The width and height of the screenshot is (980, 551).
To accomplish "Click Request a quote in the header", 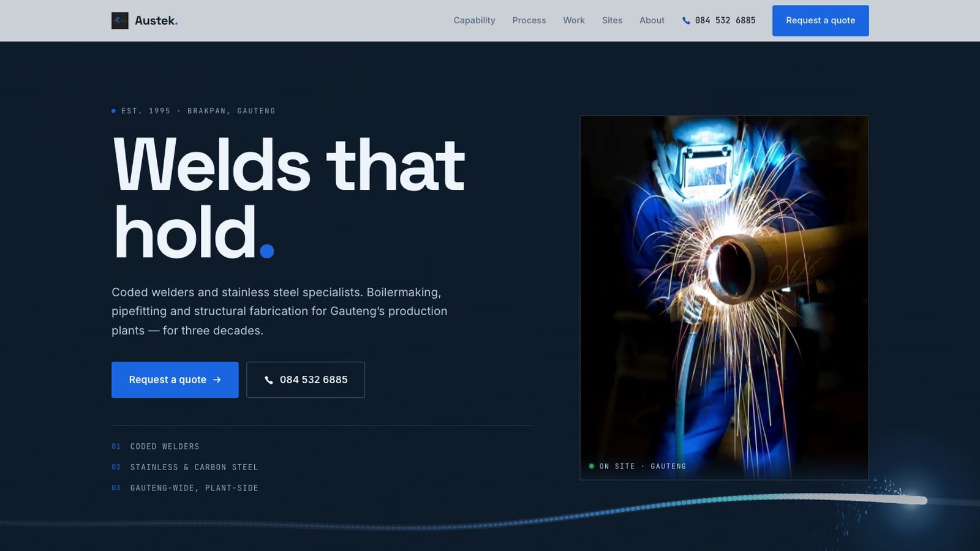I will [x=821, y=21].
